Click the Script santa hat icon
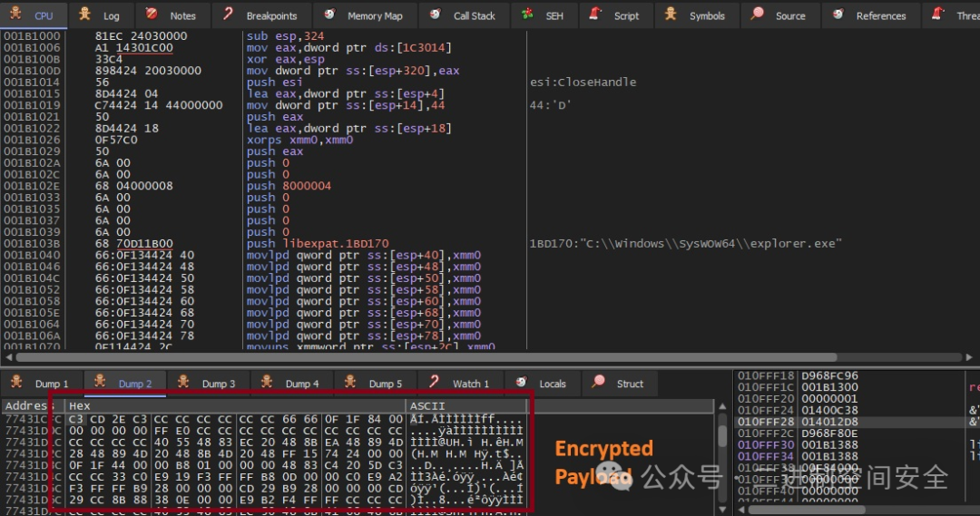Viewport: 980px width, 516px height. coord(595,13)
